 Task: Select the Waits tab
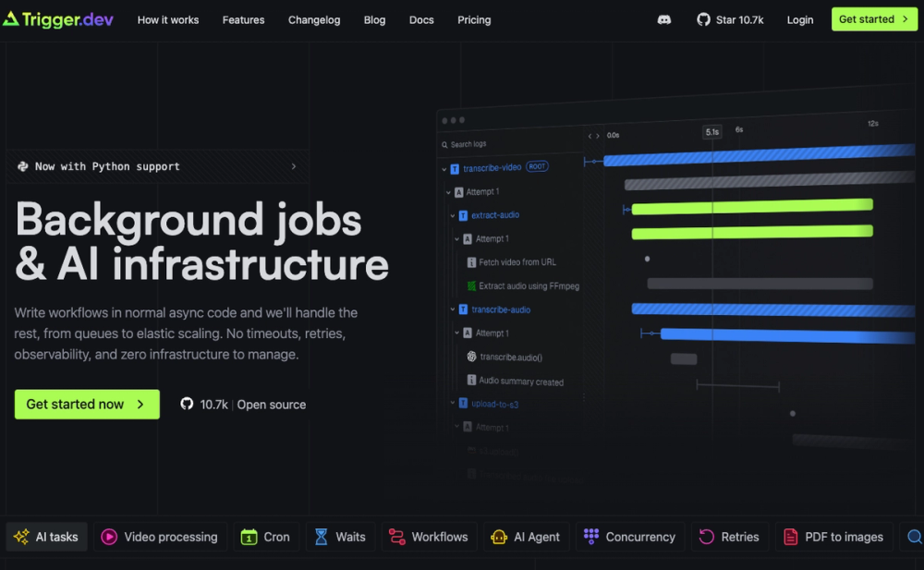pos(341,537)
